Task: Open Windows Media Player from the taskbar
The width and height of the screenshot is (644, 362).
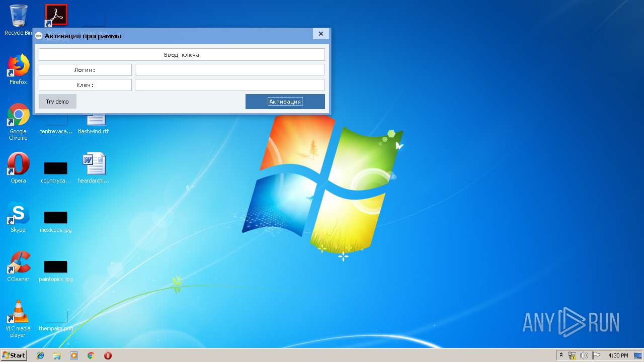Action: [x=74, y=355]
